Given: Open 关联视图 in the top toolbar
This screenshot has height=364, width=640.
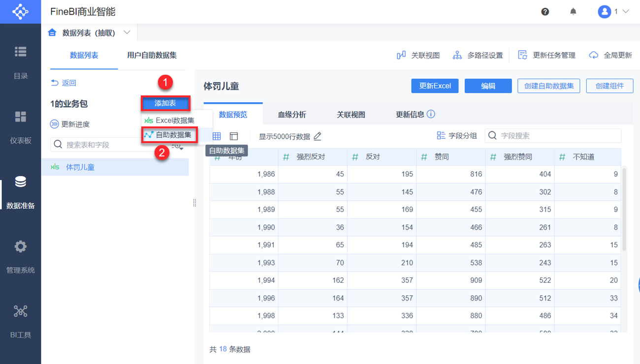Looking at the screenshot, I should [x=418, y=55].
